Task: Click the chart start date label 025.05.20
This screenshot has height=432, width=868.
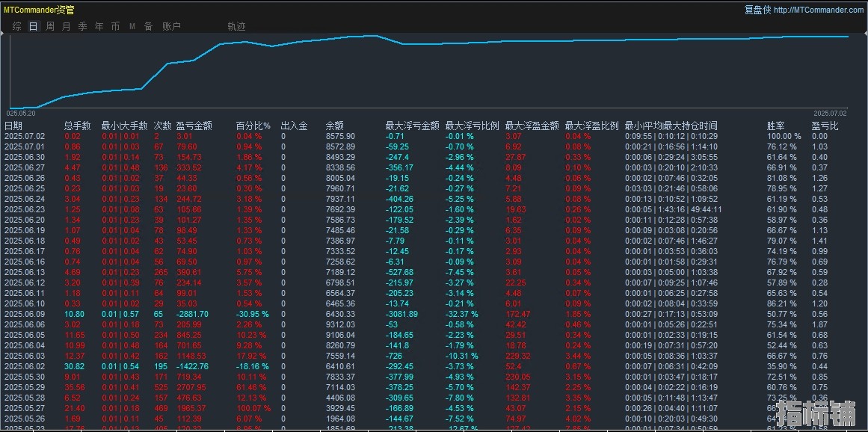Action: click(21, 113)
